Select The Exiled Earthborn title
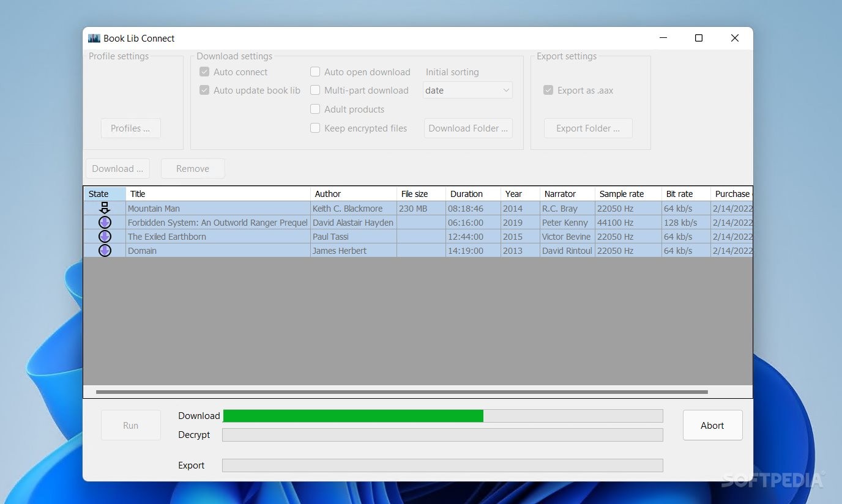 point(218,236)
